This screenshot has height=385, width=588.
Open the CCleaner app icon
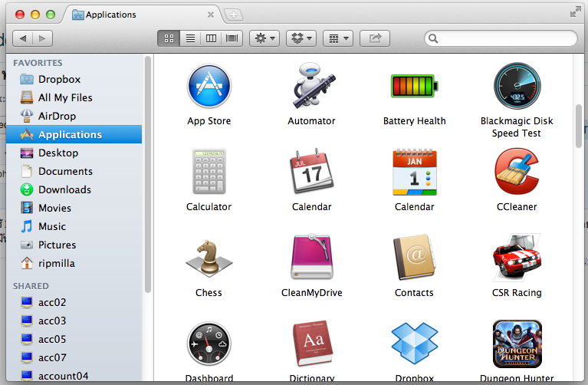click(x=516, y=173)
